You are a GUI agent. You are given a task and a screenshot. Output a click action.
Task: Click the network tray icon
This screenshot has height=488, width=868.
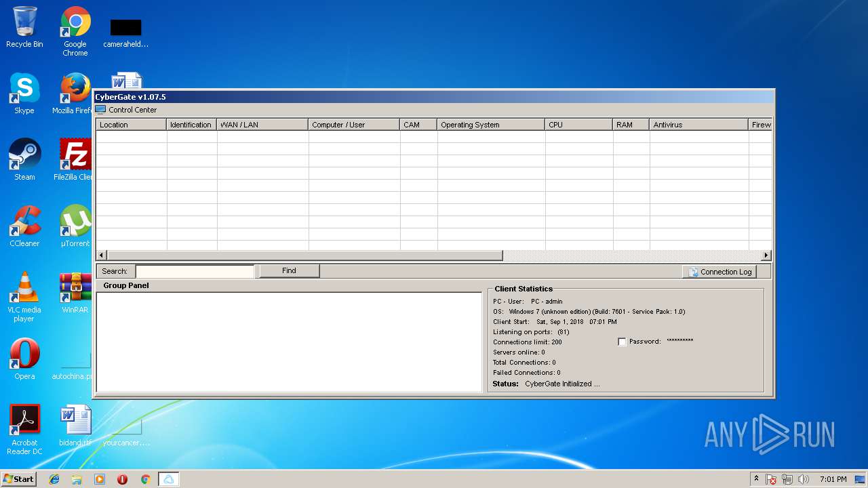click(787, 479)
